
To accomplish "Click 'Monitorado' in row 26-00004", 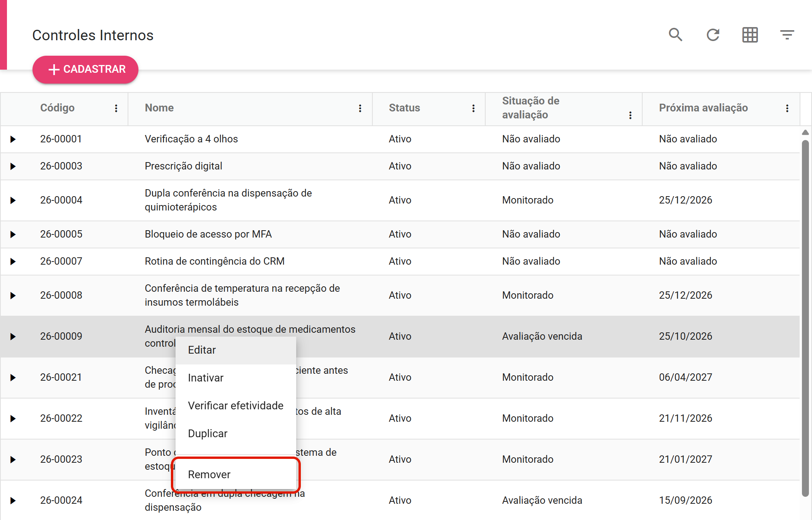I will [528, 200].
